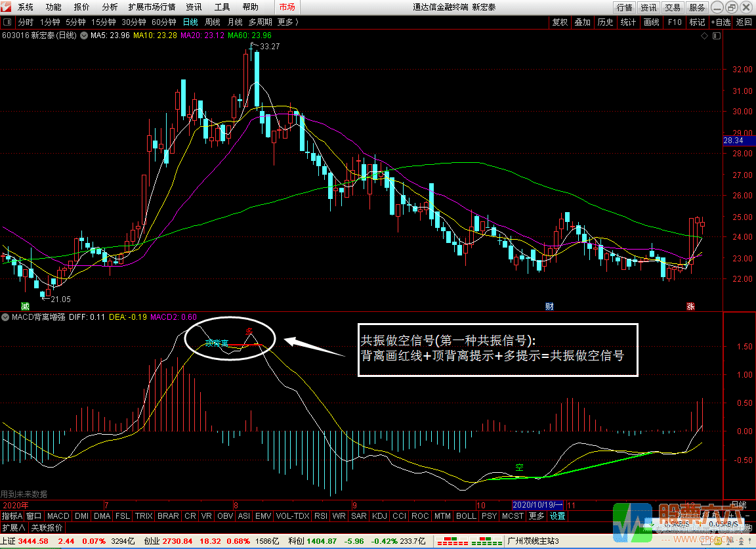Toggle 复权 price adjustment
756x549 pixels.
pos(560,22)
